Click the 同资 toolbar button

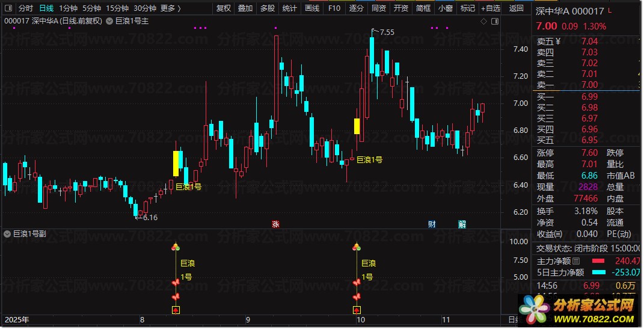[x=379, y=8]
